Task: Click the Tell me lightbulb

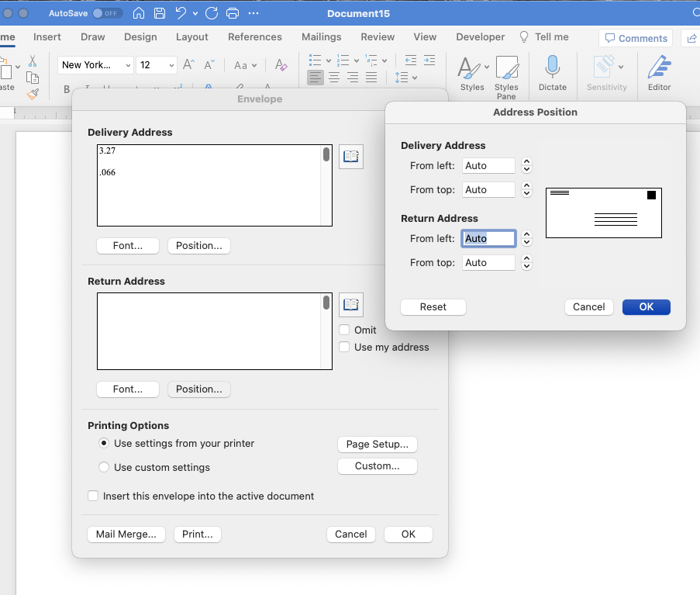Action: [x=524, y=37]
